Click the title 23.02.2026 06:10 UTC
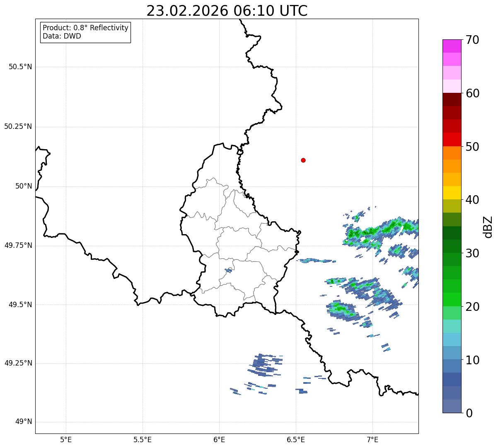 (227, 11)
